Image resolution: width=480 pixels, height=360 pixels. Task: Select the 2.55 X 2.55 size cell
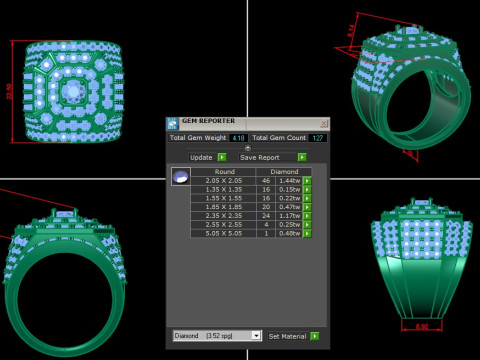click(223, 225)
